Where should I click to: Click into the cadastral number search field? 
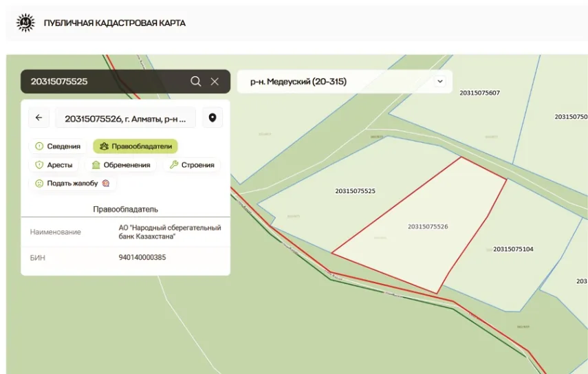(x=103, y=81)
